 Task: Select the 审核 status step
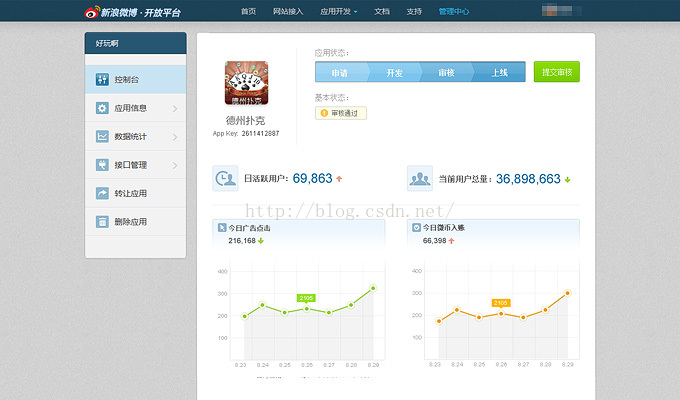coord(447,72)
